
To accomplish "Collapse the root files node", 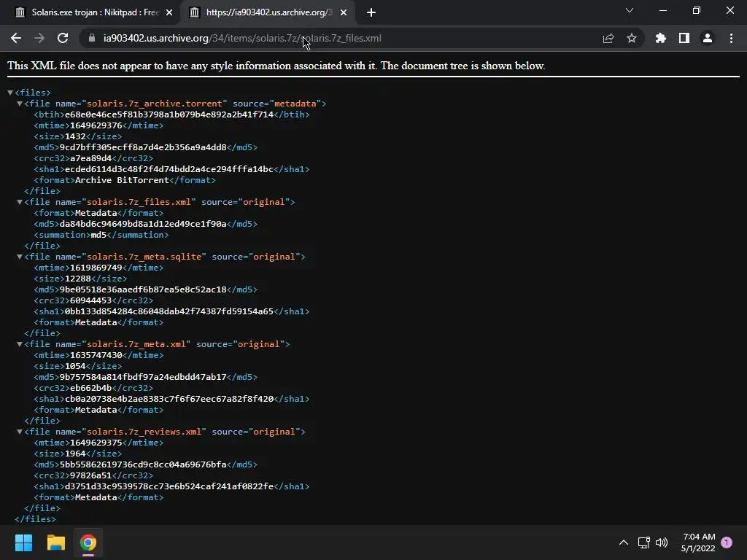I will pos(10,93).
